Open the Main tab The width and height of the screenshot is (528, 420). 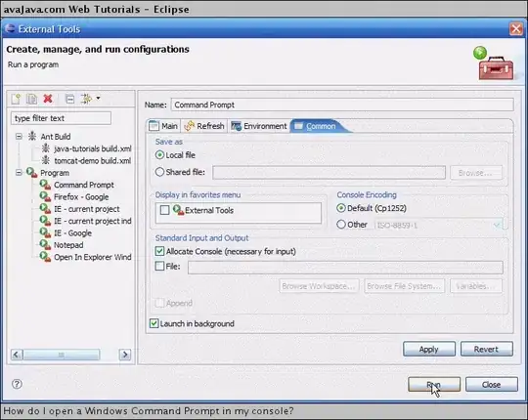pos(163,126)
